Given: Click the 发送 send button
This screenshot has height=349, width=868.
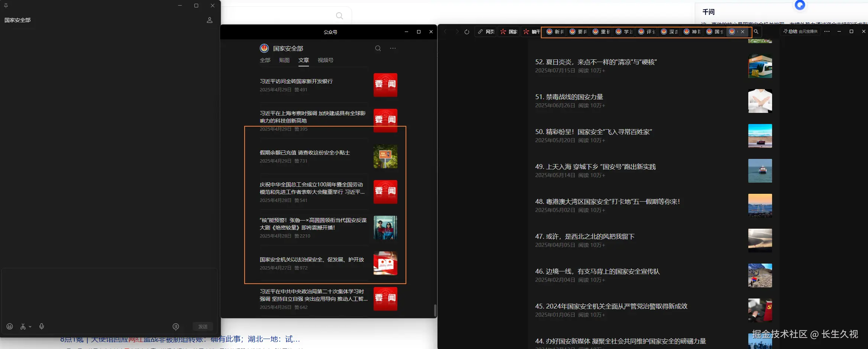Looking at the screenshot, I should pyautogui.click(x=203, y=326).
